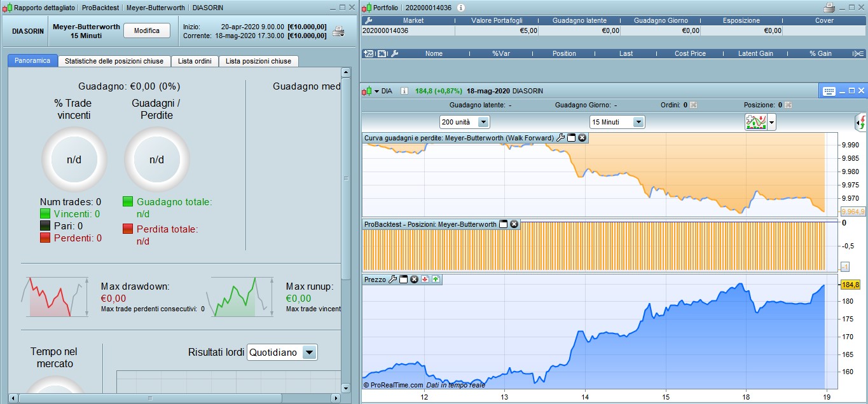This screenshot has width=868, height=404.
Task: Click the report's vertical scroll down arrow
Action: point(346,387)
